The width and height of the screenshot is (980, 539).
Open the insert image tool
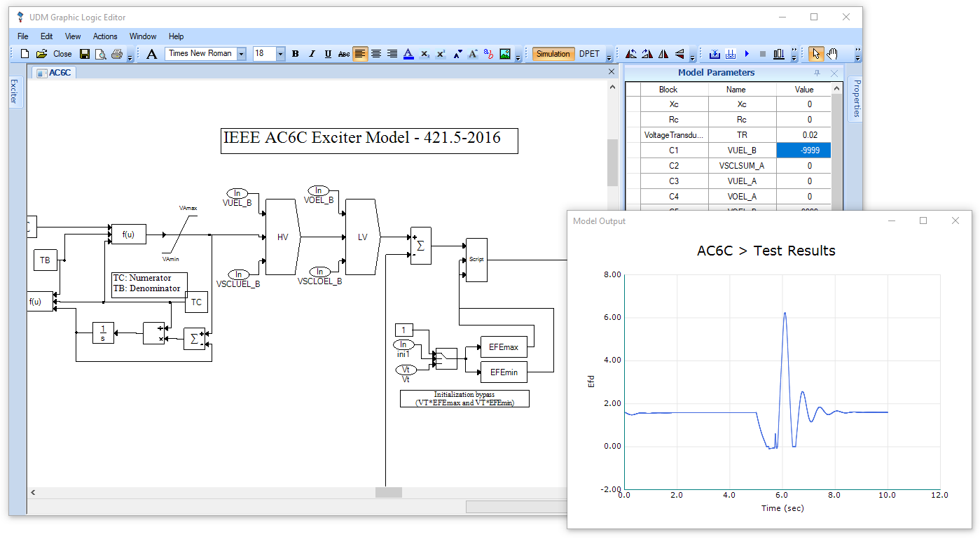[506, 53]
